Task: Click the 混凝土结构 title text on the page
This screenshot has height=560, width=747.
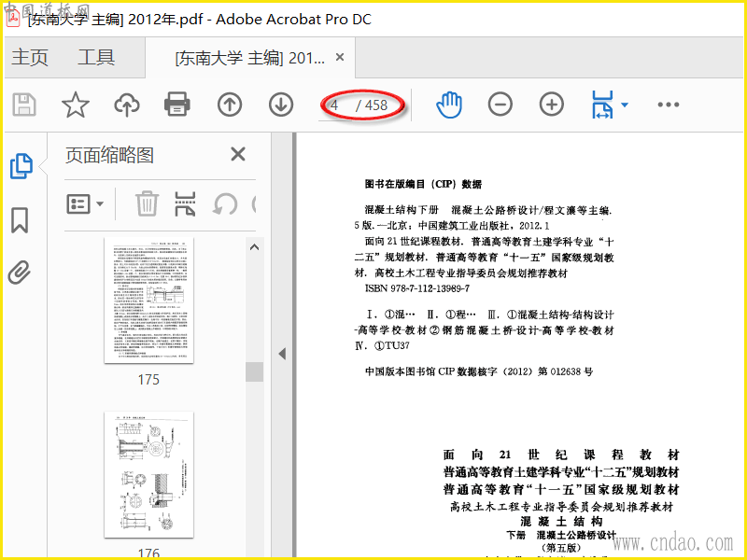Action: point(561,521)
